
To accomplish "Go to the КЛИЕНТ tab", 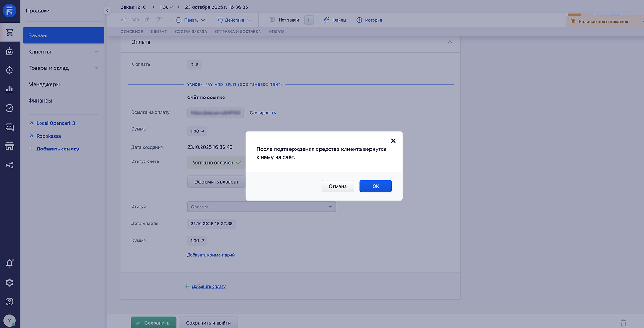I will coord(159,32).
